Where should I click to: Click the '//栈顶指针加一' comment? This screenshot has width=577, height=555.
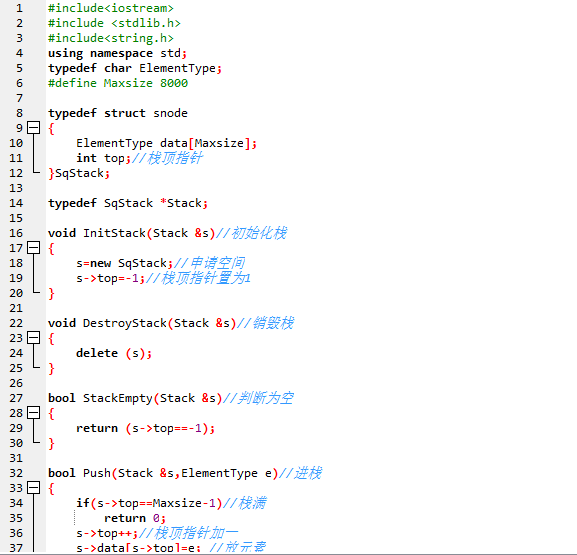point(188,533)
